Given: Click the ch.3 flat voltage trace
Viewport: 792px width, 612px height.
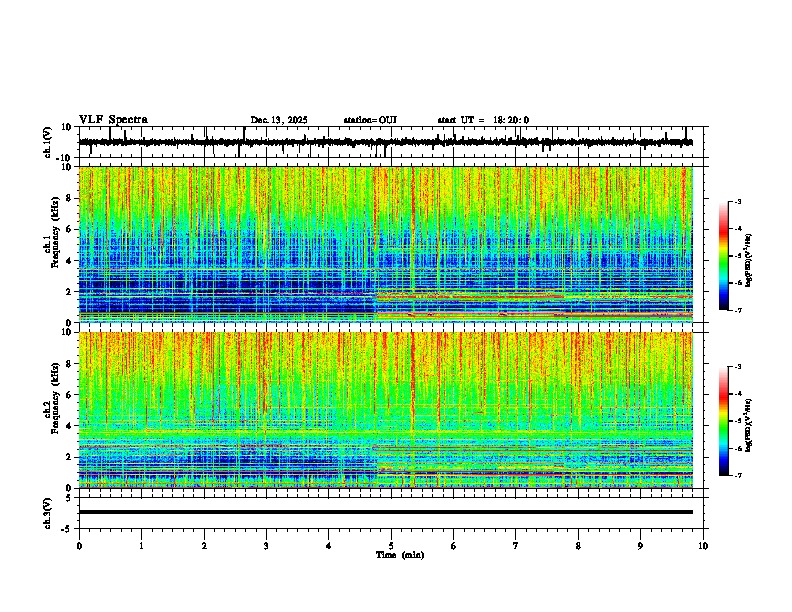Looking at the screenshot, I should coord(386,512).
